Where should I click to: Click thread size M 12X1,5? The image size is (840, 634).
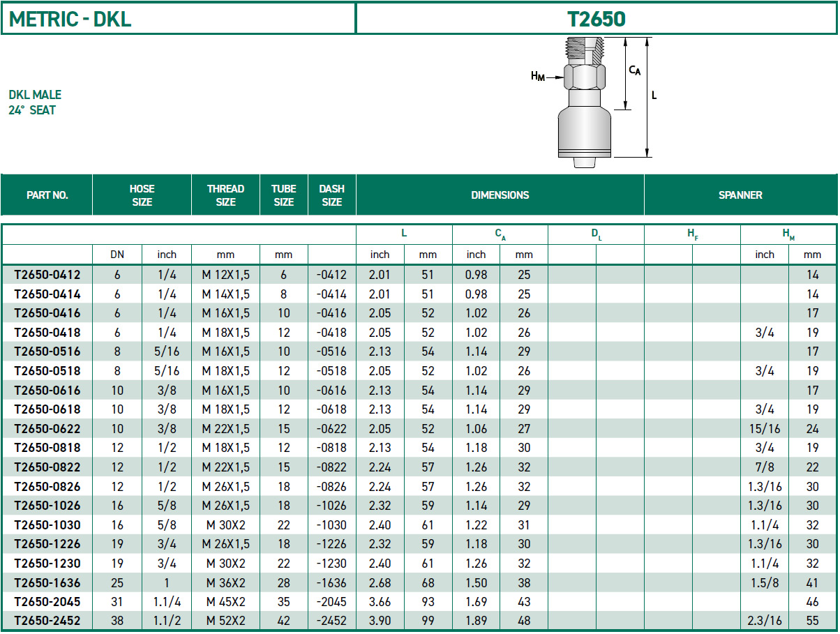pyautogui.click(x=225, y=275)
